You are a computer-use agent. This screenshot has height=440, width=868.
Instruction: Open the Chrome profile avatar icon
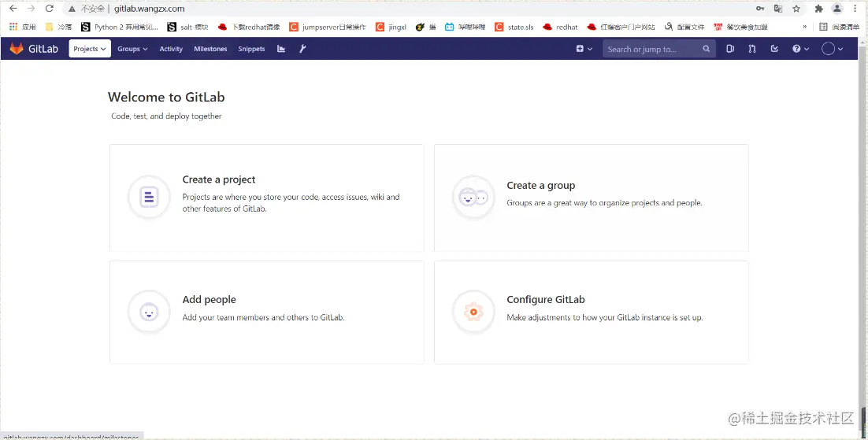[x=837, y=9]
